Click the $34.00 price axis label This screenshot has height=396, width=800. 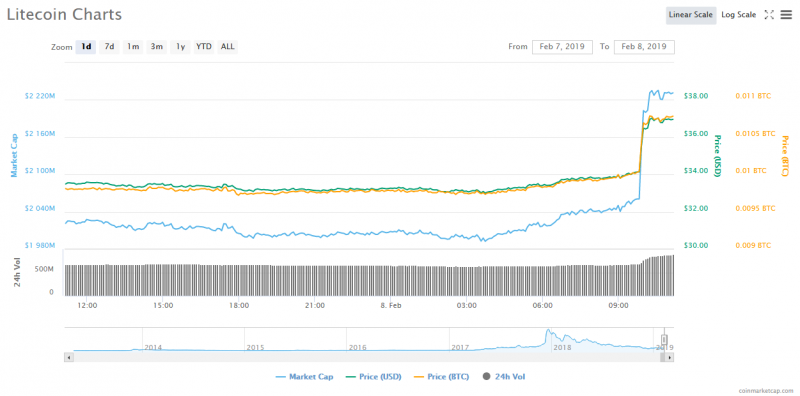coord(696,171)
